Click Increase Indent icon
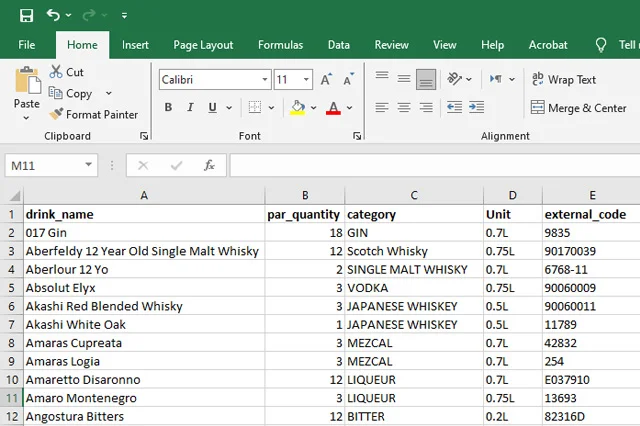Screen dimensions: 640x426 (x=476, y=107)
